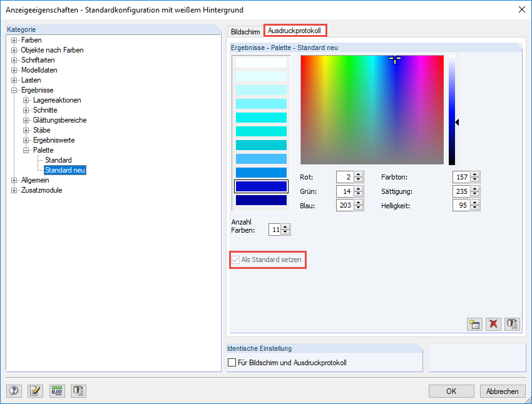Open the help button icon
This screenshot has height=404, width=532.
pyautogui.click(x=14, y=391)
